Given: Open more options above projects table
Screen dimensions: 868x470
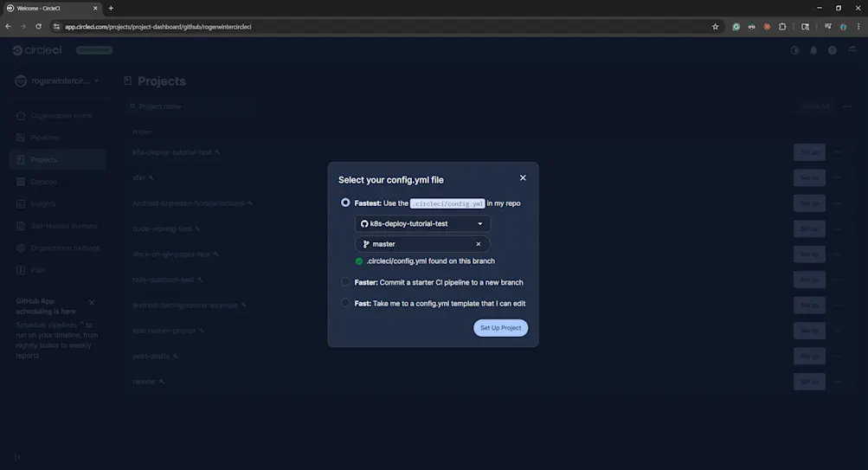Looking at the screenshot, I should 847,106.
